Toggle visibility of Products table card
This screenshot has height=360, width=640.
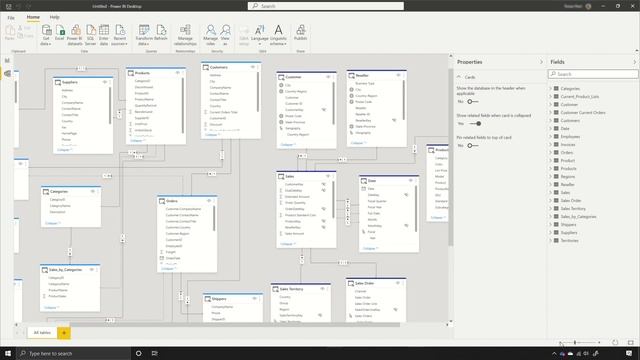click(x=178, y=73)
